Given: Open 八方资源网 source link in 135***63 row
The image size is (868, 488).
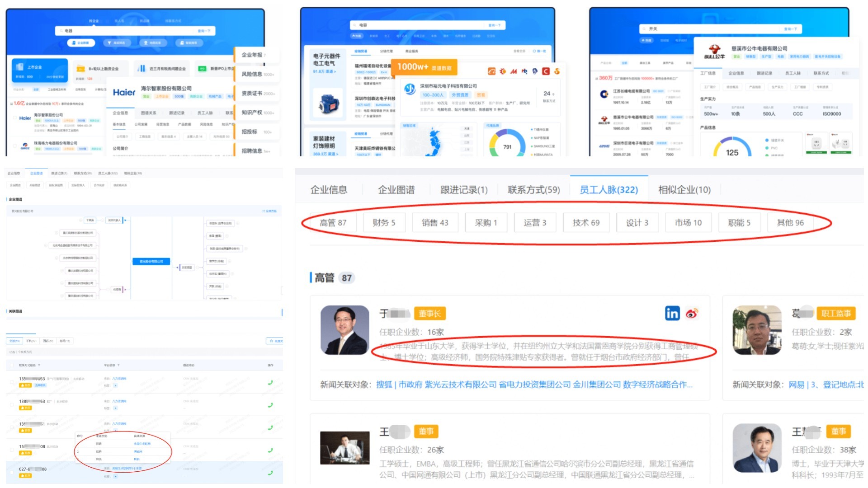Looking at the screenshot, I should coord(119,379).
